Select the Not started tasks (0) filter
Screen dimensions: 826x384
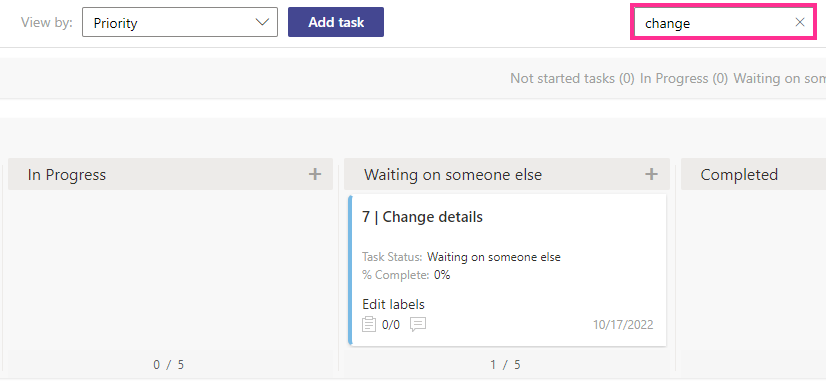[x=572, y=78]
